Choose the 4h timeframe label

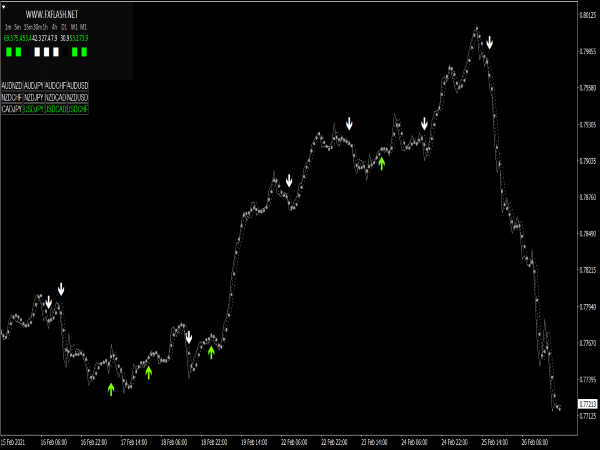coord(55,27)
